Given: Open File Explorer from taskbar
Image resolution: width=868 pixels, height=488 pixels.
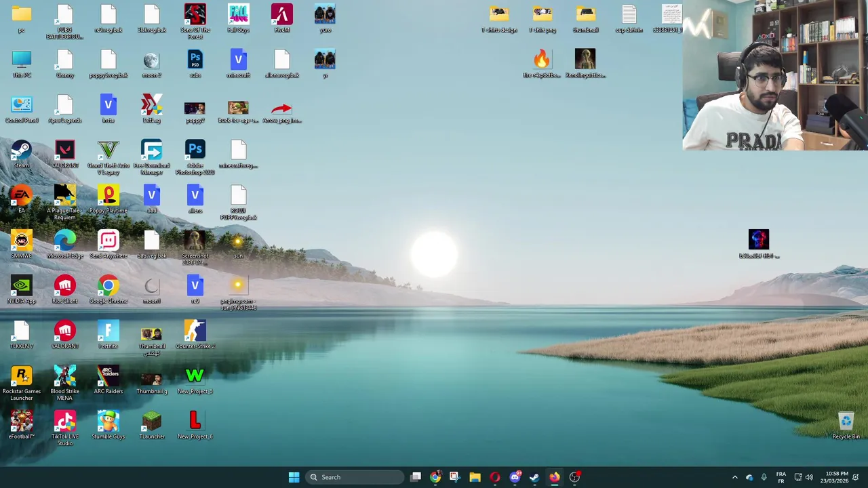Looking at the screenshot, I should (x=475, y=477).
